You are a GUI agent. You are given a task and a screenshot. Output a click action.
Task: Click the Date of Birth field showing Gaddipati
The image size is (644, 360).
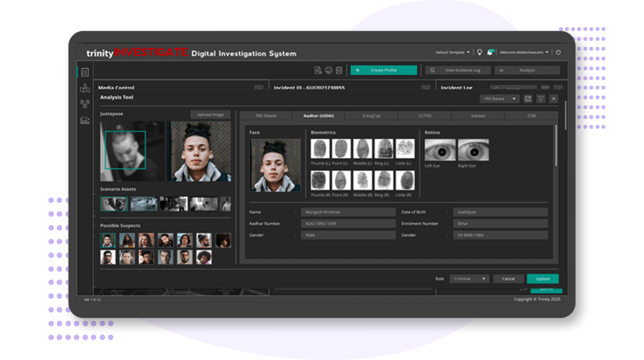click(500, 212)
